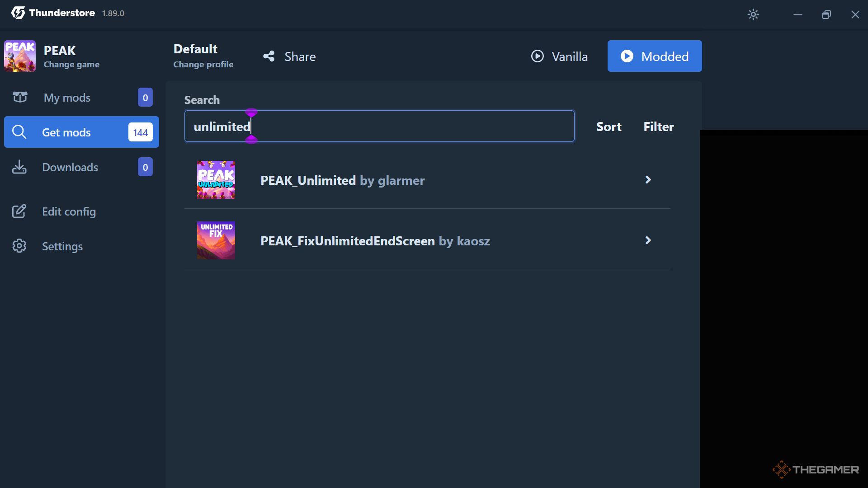Image resolution: width=868 pixels, height=488 pixels.
Task: Click the Settings gear icon
Action: pos(19,246)
